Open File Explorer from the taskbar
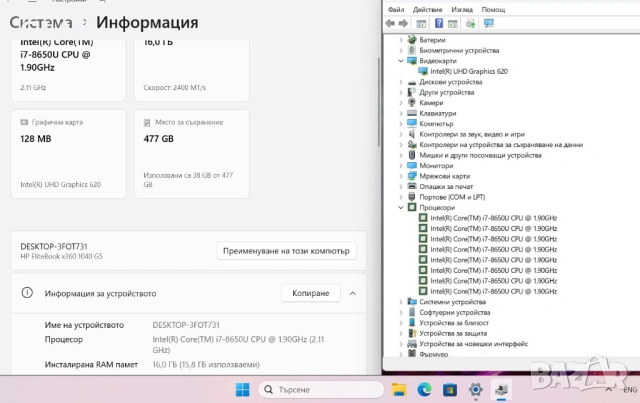This screenshot has height=403, width=640. pyautogui.click(x=398, y=390)
